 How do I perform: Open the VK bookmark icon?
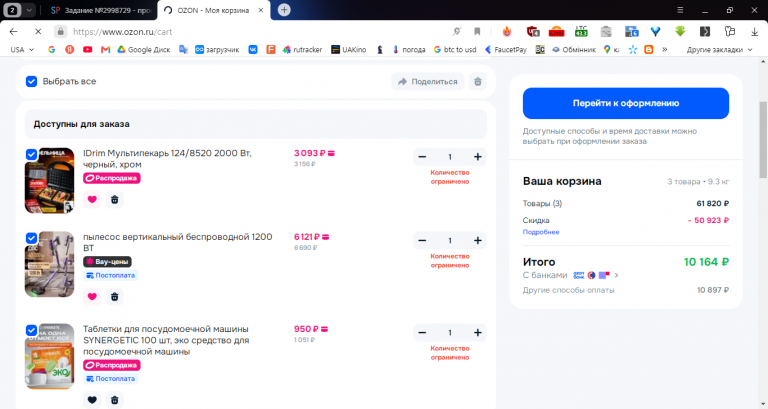coord(253,49)
